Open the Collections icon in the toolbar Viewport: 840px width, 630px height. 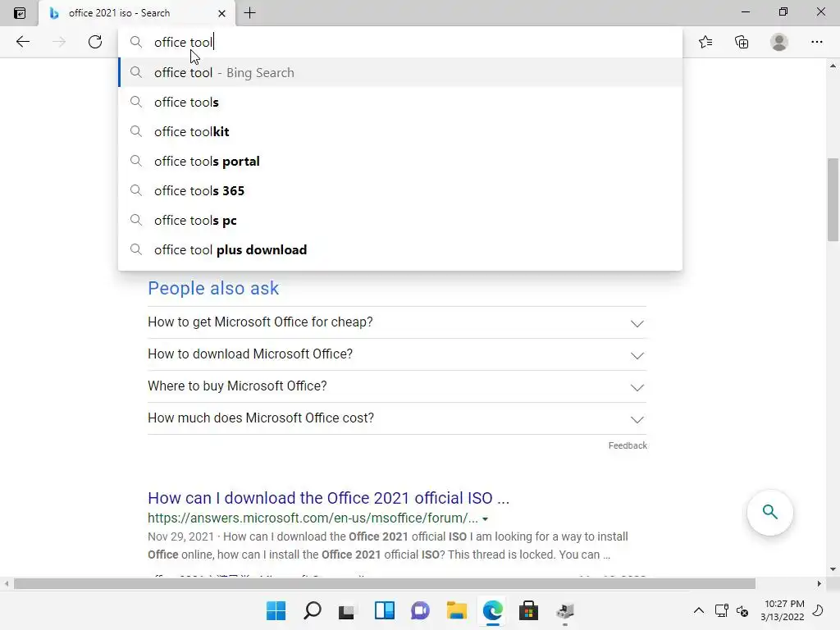(x=742, y=42)
